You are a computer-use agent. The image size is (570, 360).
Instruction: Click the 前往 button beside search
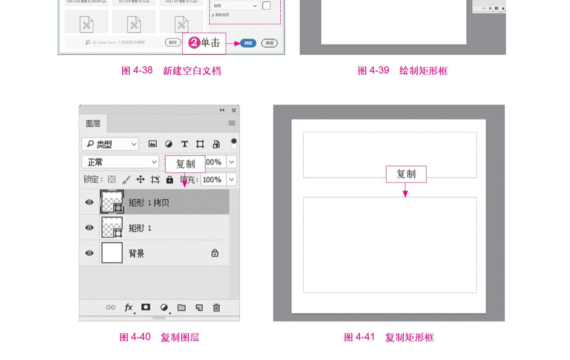pyautogui.click(x=173, y=43)
